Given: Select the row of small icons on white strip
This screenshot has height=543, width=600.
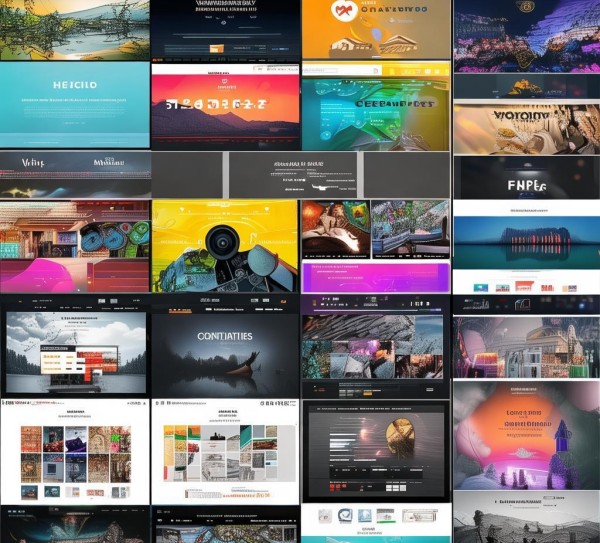Looking at the screenshot, I should coord(375,516).
